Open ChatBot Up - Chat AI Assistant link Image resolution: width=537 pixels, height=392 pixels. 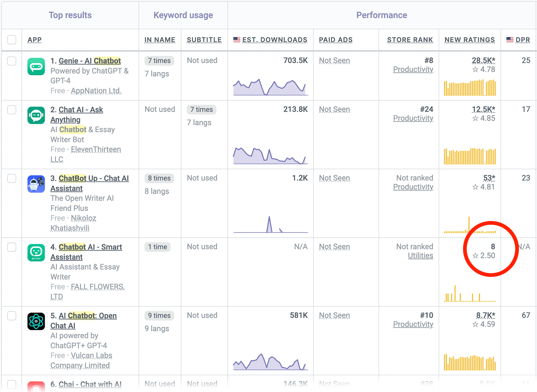90,183
